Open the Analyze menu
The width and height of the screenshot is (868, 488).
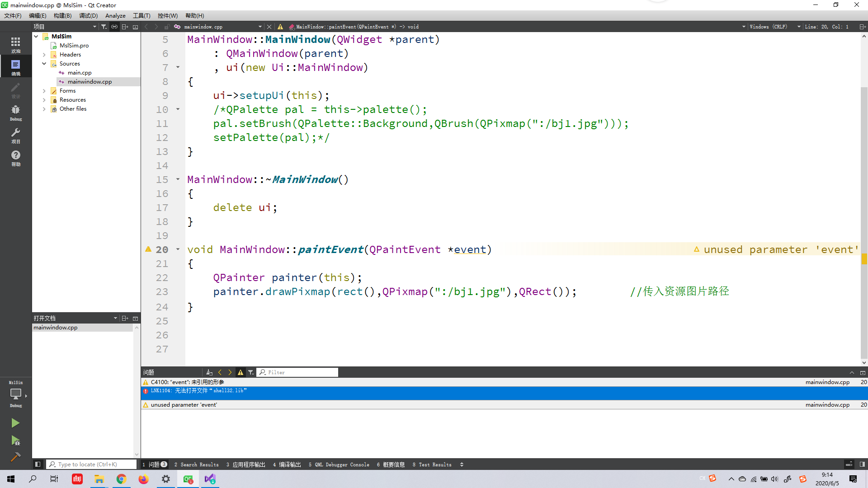click(115, 15)
